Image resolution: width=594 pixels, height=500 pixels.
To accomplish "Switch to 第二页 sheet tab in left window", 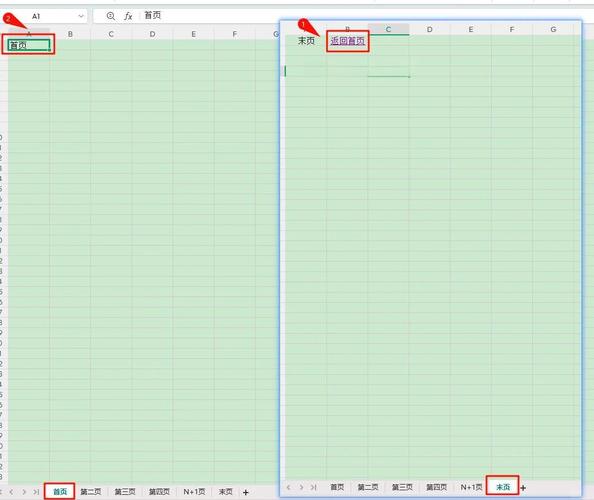I will (91, 492).
